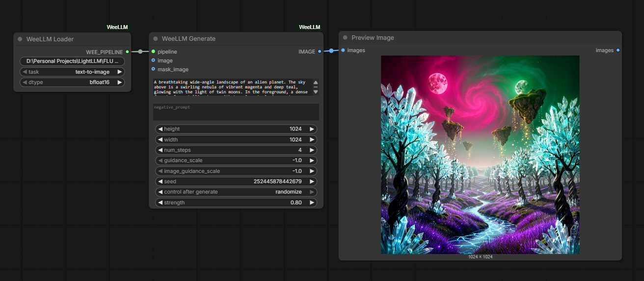This screenshot has width=644, height=281.
Task: Click the image input socket on WeeLLM Generate
Action: click(x=153, y=60)
